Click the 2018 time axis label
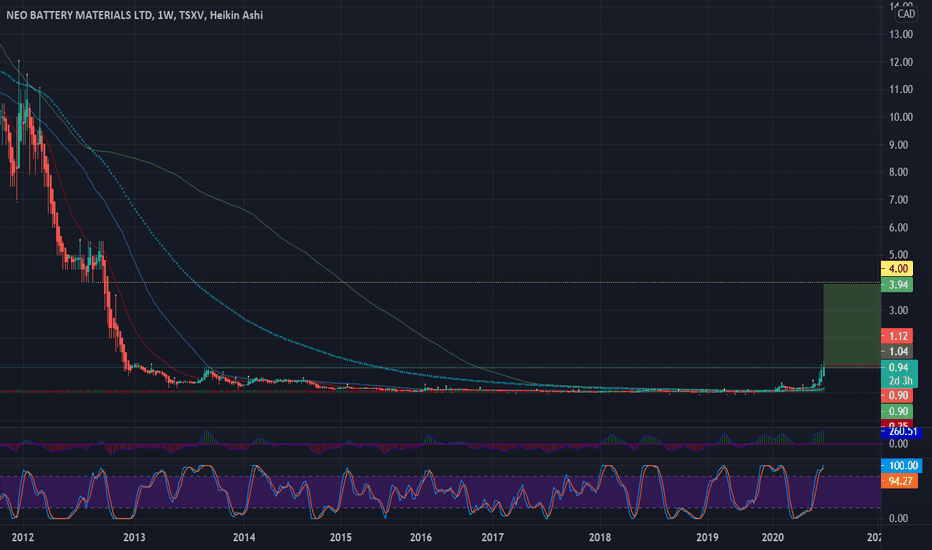Viewport: 932px width, 550px height. click(x=600, y=538)
